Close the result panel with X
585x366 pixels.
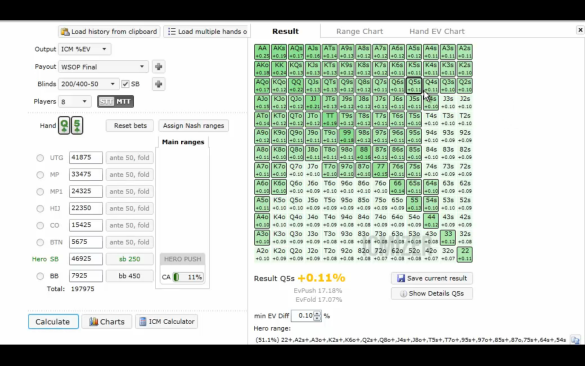580,30
